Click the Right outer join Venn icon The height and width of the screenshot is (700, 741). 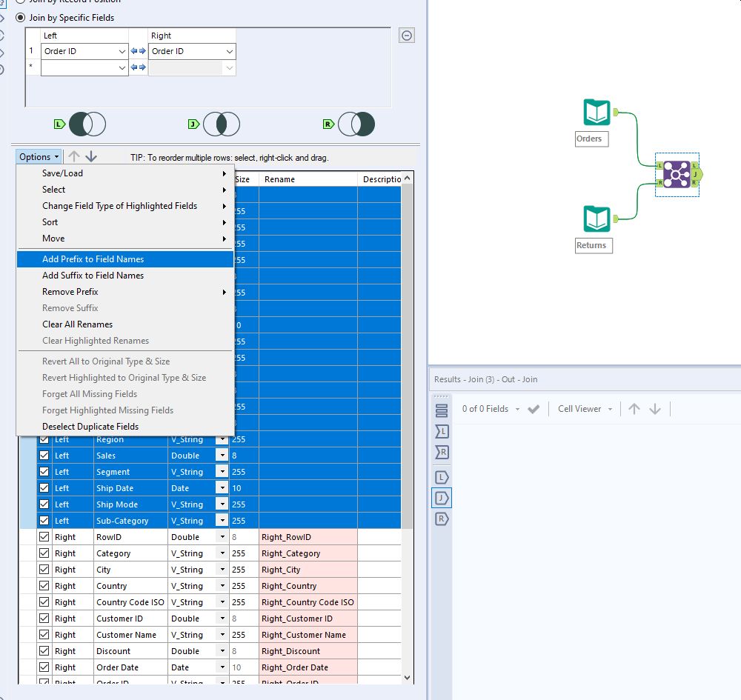click(356, 124)
